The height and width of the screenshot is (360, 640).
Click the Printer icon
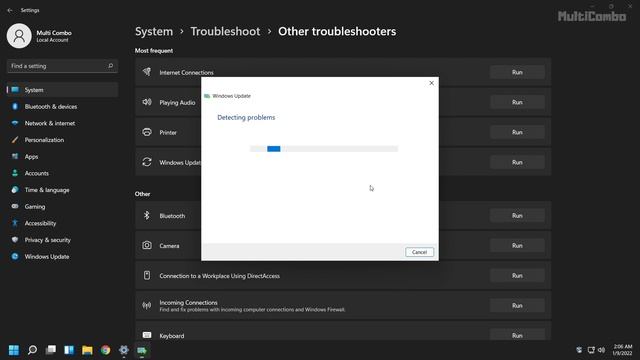(x=147, y=132)
